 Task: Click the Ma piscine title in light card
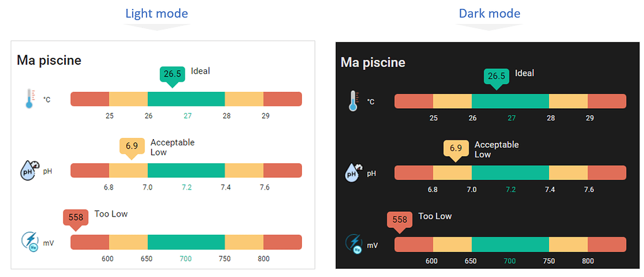point(49,60)
